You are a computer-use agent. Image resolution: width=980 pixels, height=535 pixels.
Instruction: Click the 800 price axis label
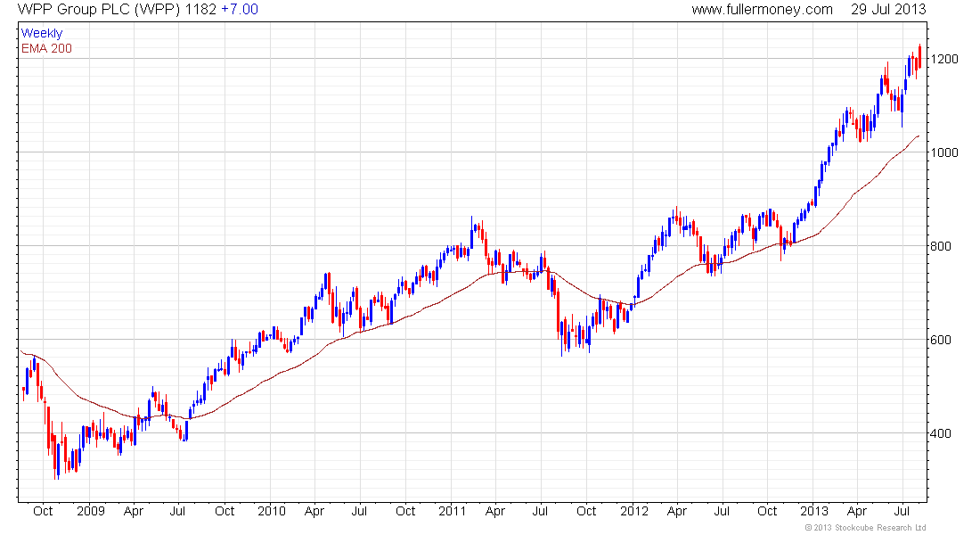pos(941,246)
